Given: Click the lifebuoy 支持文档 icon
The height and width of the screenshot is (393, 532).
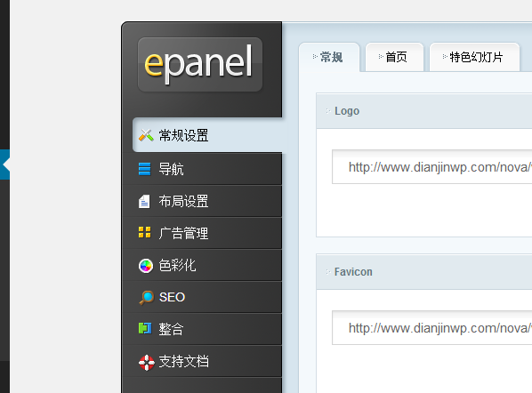Looking at the screenshot, I should pyautogui.click(x=147, y=362).
